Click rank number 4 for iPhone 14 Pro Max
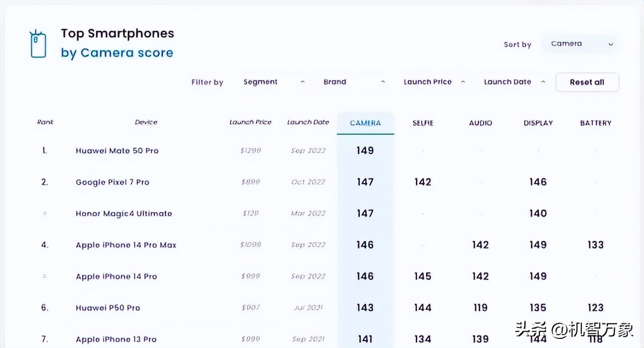Viewport: 644px width, 348px height. click(x=45, y=245)
